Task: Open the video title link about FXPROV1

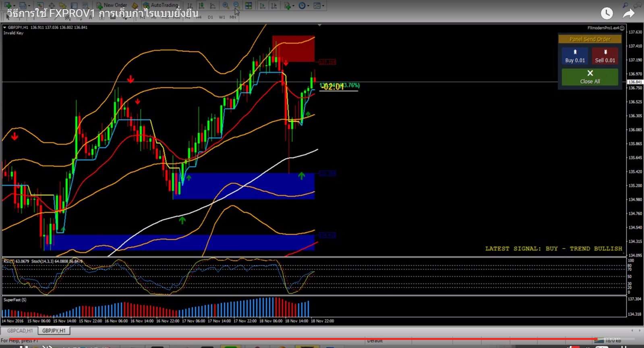Action: click(102, 14)
